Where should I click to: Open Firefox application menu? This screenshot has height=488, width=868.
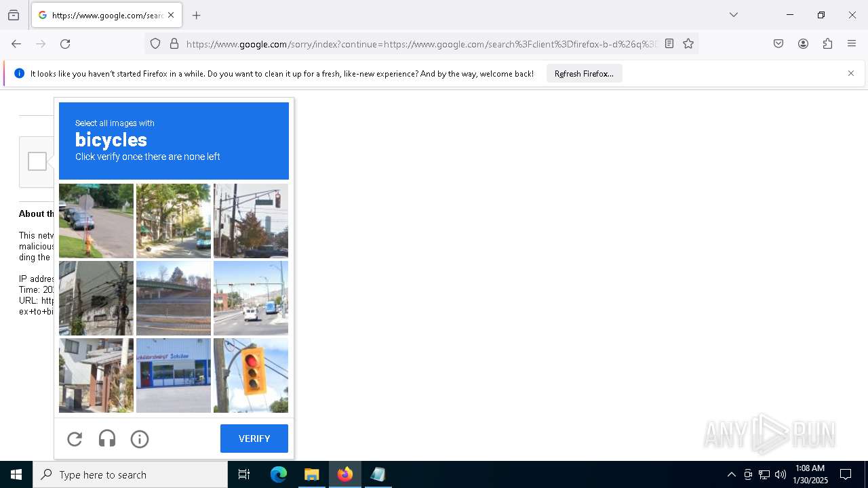(x=852, y=44)
